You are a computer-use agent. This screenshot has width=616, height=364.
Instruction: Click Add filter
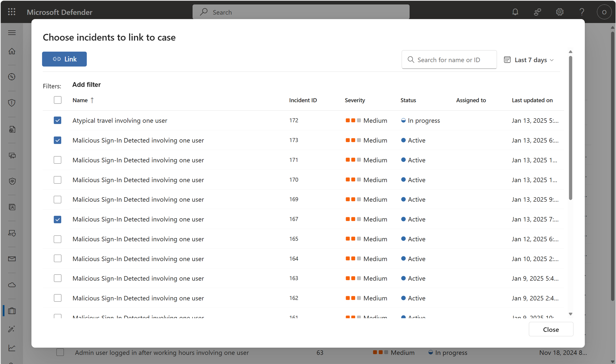[87, 85]
